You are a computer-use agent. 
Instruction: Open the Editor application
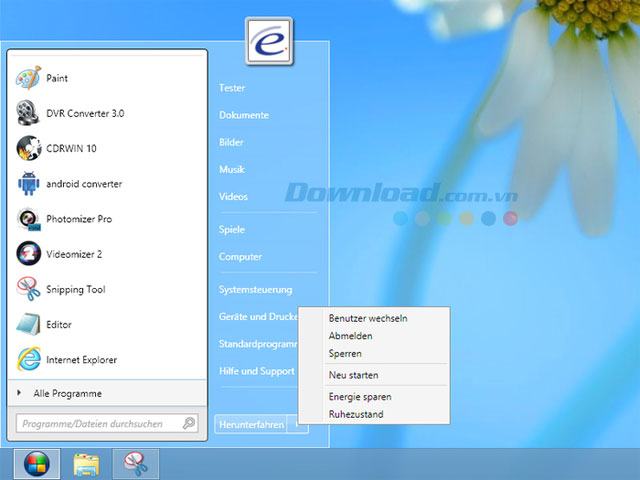coord(58,325)
